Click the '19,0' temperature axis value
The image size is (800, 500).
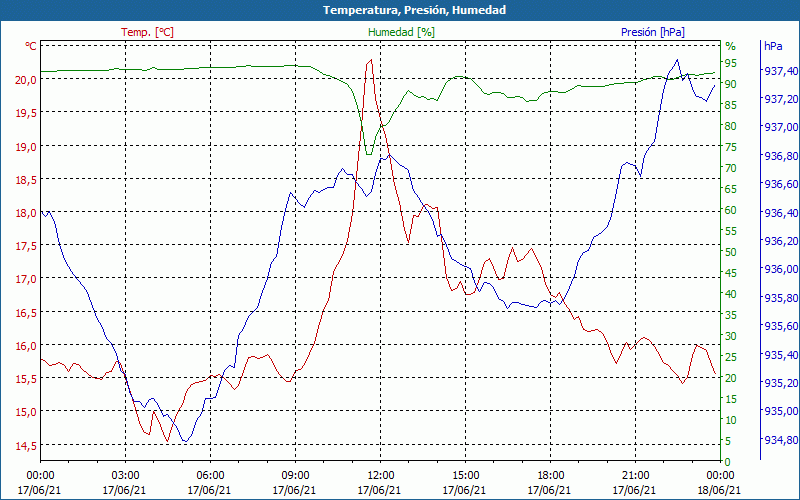[x=26, y=146]
